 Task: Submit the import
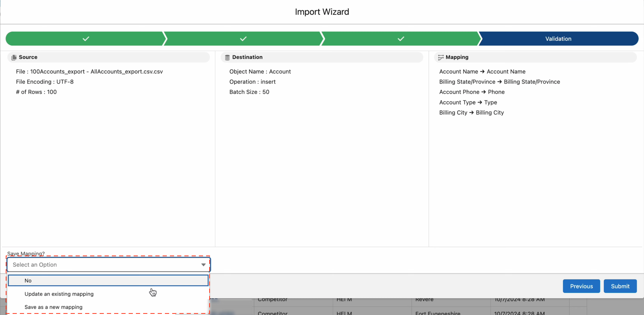pyautogui.click(x=620, y=286)
